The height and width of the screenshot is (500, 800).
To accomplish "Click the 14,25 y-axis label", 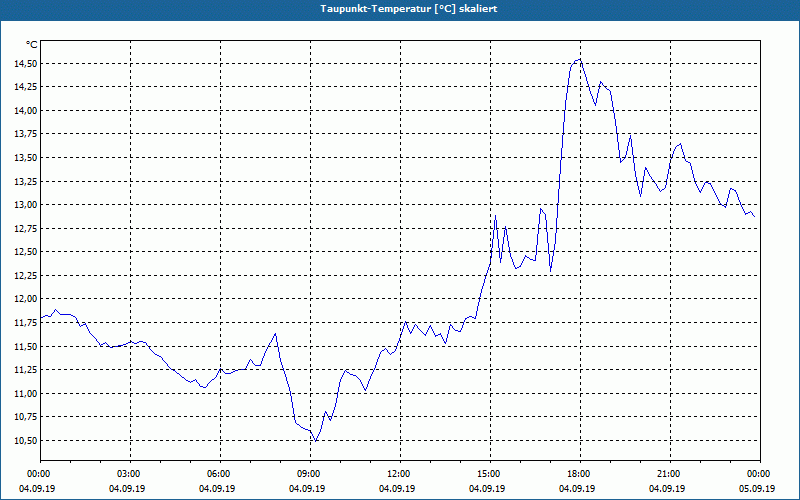I will tap(24, 87).
